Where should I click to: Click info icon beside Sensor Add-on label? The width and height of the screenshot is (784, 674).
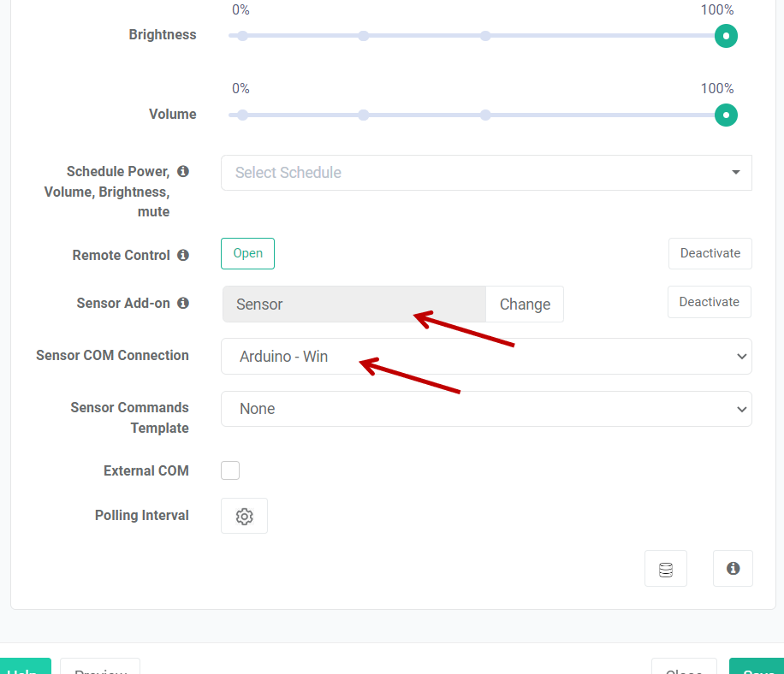tap(182, 303)
